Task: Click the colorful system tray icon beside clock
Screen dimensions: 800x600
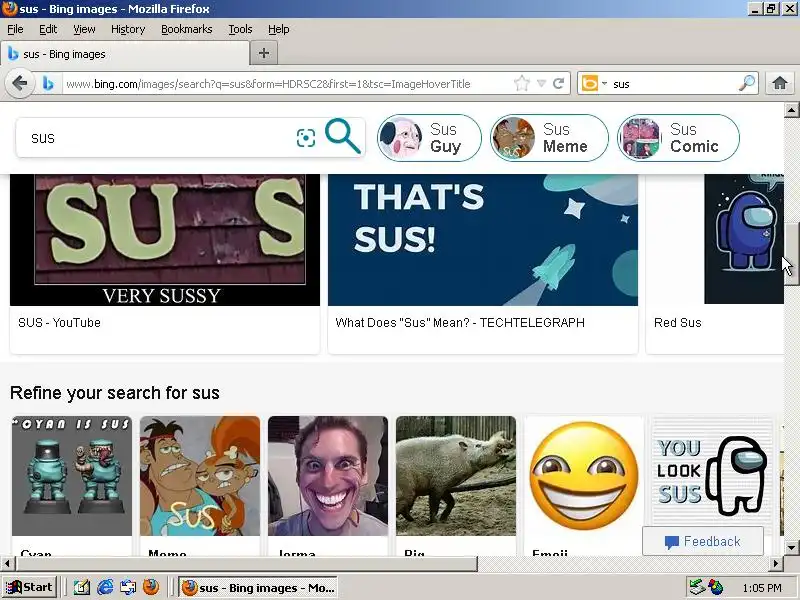Action: [x=715, y=588]
